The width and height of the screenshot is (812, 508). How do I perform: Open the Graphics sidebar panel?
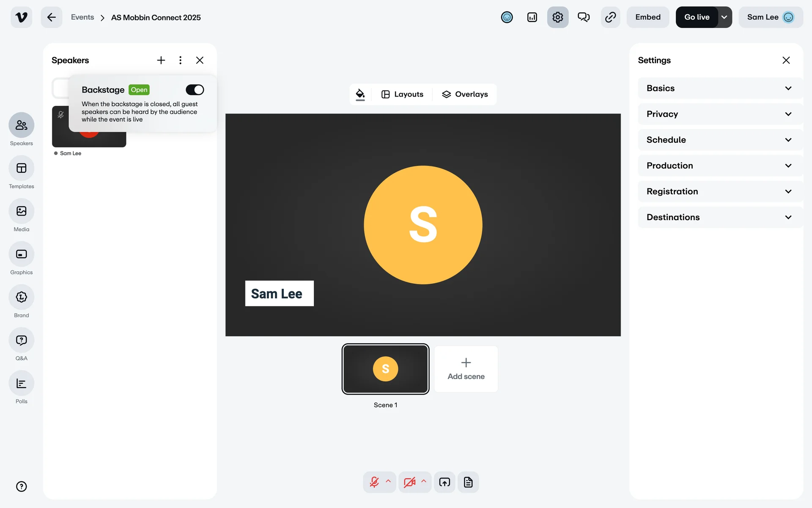[x=21, y=254]
